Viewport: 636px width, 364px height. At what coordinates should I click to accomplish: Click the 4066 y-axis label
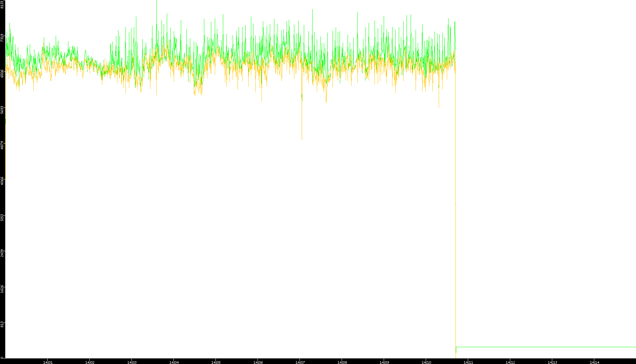click(2, 181)
